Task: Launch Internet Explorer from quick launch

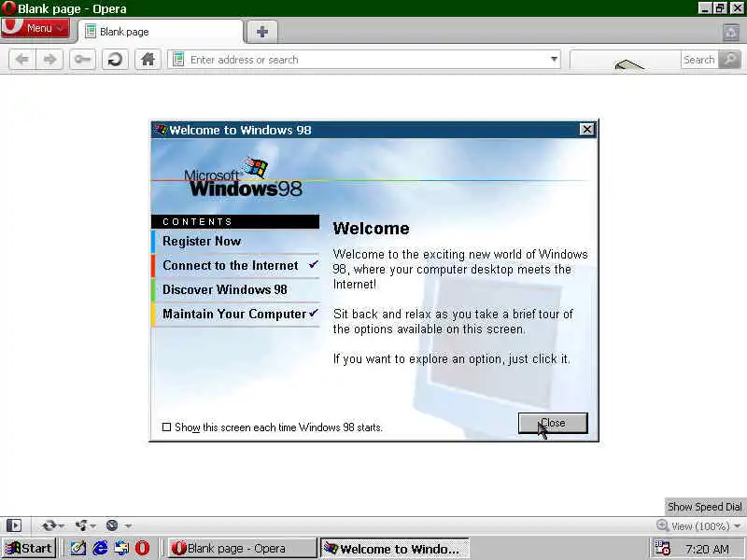Action: 100,548
